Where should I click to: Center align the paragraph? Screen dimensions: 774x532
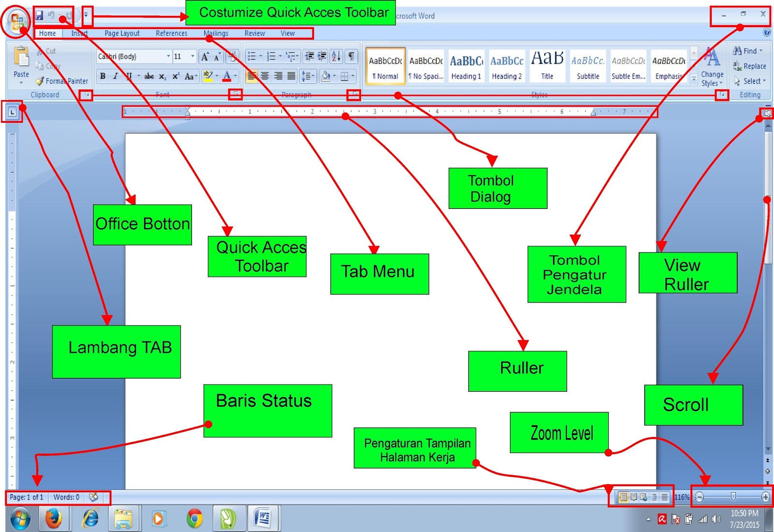[266, 75]
